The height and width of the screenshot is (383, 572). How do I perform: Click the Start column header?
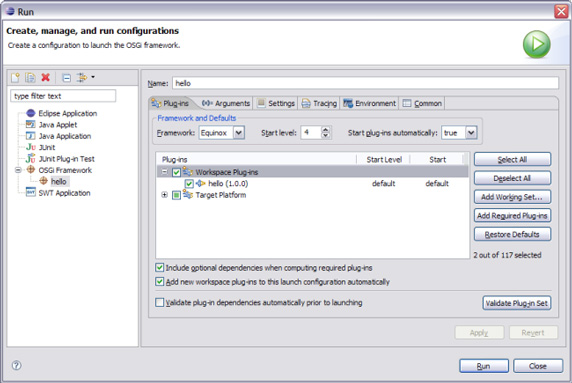pos(437,159)
